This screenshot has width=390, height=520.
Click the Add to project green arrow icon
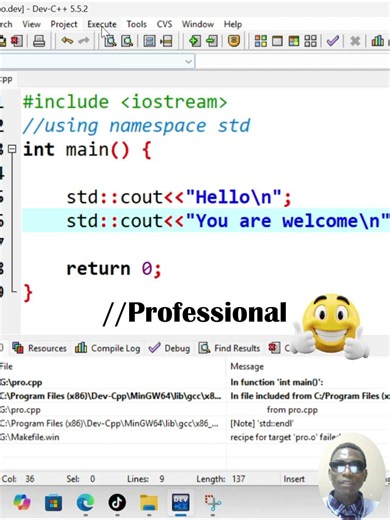pyautogui.click(x=195, y=41)
